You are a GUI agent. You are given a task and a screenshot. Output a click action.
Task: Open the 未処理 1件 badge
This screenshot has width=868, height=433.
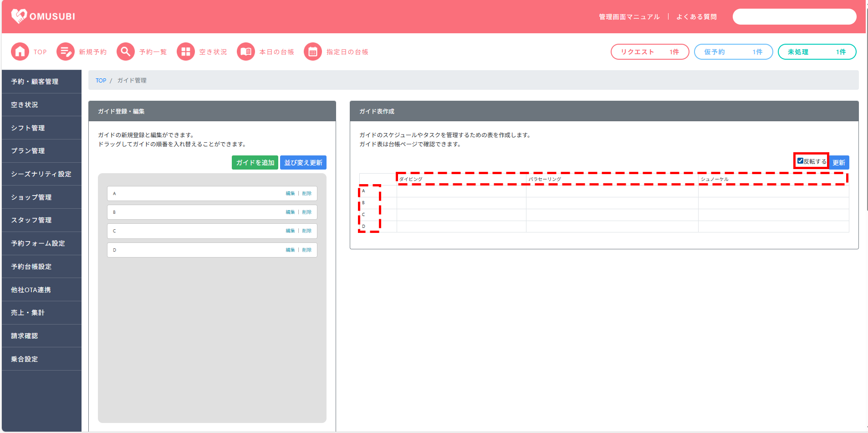(x=817, y=52)
